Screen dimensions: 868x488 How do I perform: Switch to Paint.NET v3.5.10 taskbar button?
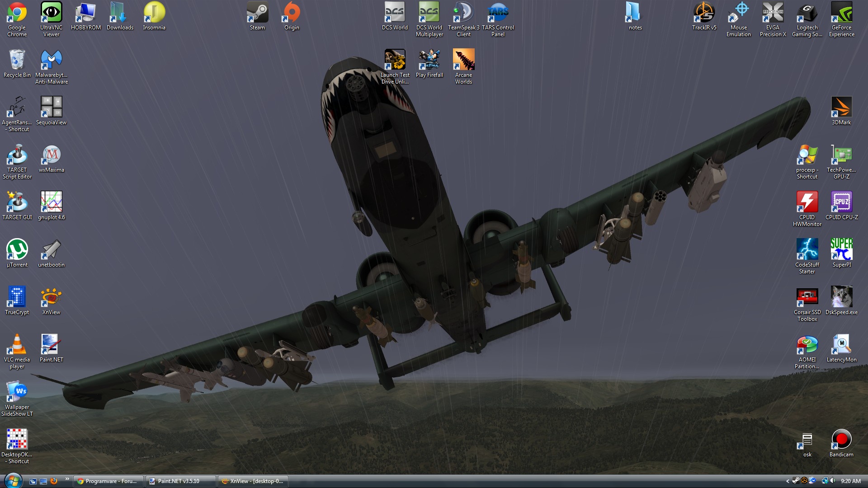click(180, 481)
